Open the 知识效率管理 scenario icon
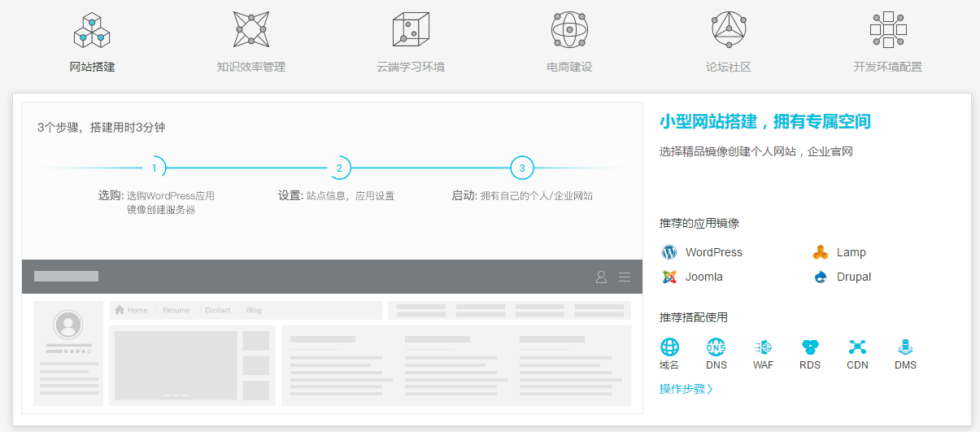Viewport: 980px width, 432px height. tap(251, 30)
